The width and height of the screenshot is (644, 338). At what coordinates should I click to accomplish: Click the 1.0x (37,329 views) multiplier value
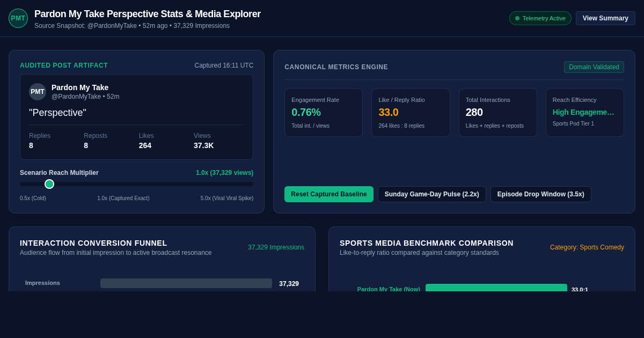[x=224, y=173]
